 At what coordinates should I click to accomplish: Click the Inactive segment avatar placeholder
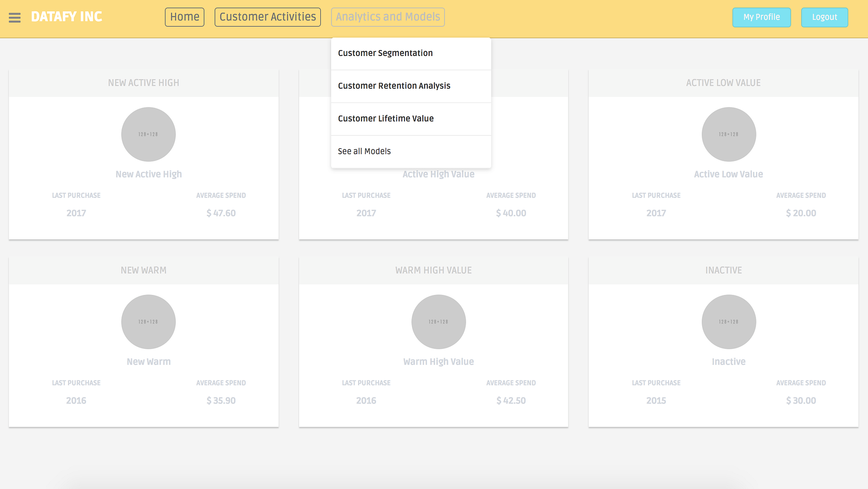pyautogui.click(x=729, y=322)
